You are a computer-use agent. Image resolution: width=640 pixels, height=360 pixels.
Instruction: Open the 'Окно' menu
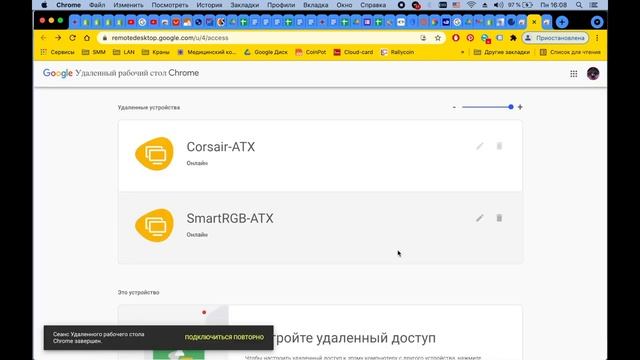pyautogui.click(x=344, y=5)
